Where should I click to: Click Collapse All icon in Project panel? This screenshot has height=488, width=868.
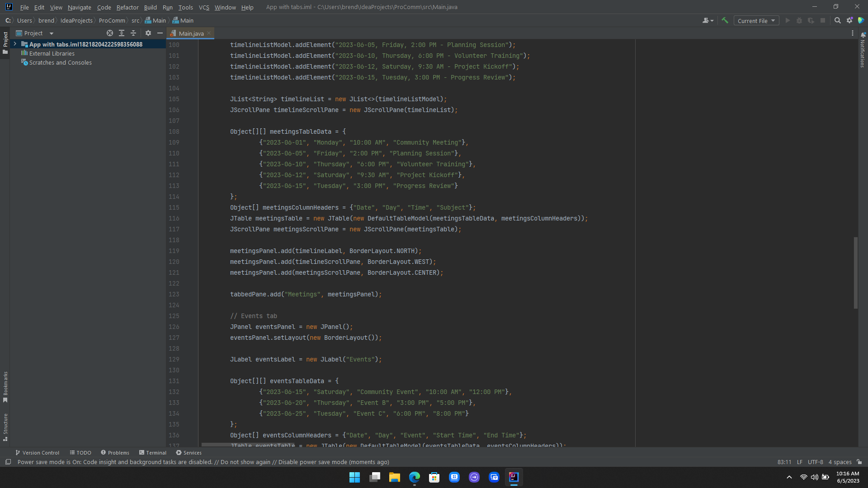click(x=133, y=33)
